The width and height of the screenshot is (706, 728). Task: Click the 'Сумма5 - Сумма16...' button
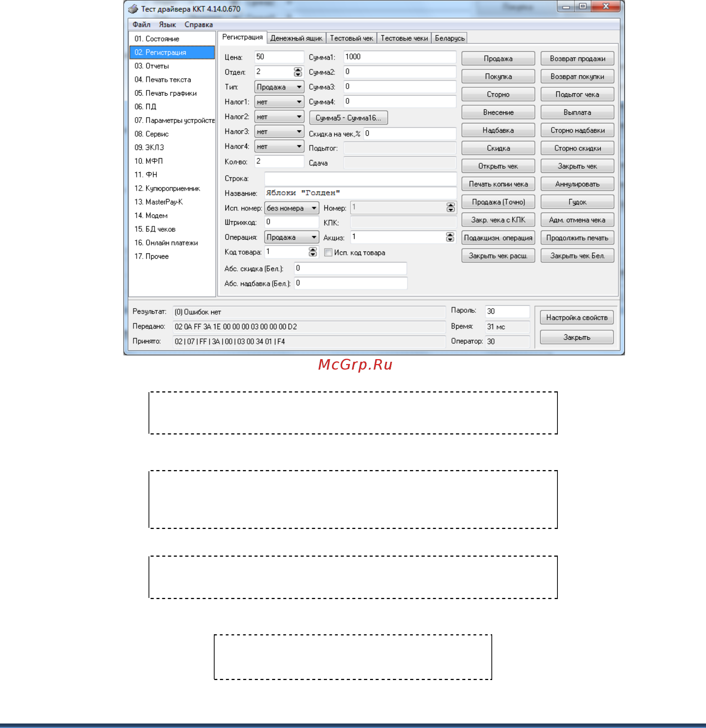click(348, 118)
